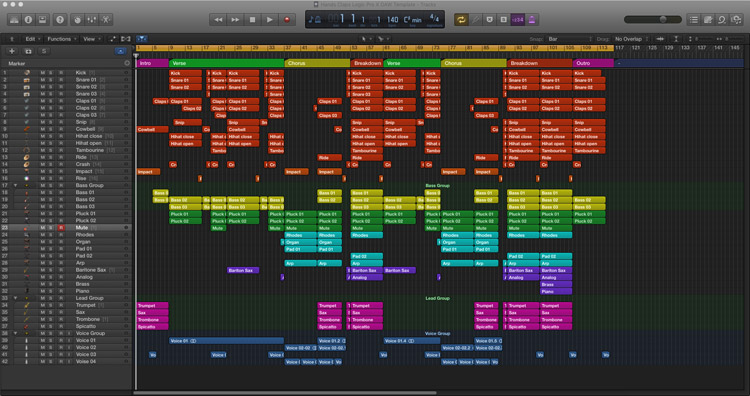Viewport: 750px width, 396px height.
Task: Click the Kick drum track icon
Action: tap(27, 73)
